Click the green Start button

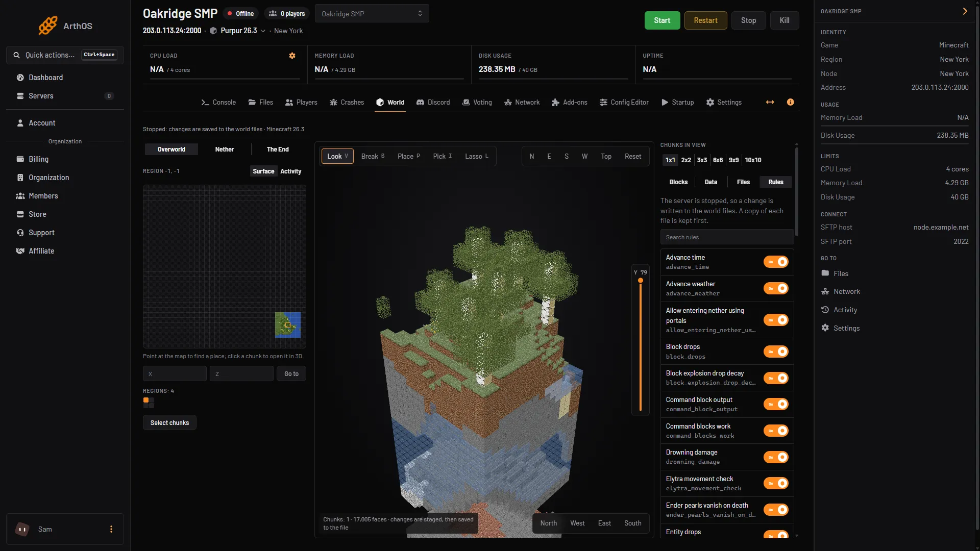(x=662, y=20)
